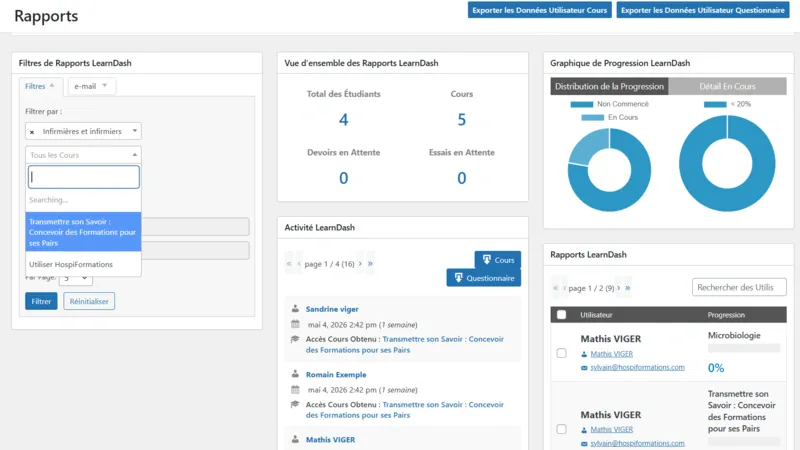This screenshot has width=800, height=450.
Task: Sort by Progression column header
Action: click(x=726, y=315)
